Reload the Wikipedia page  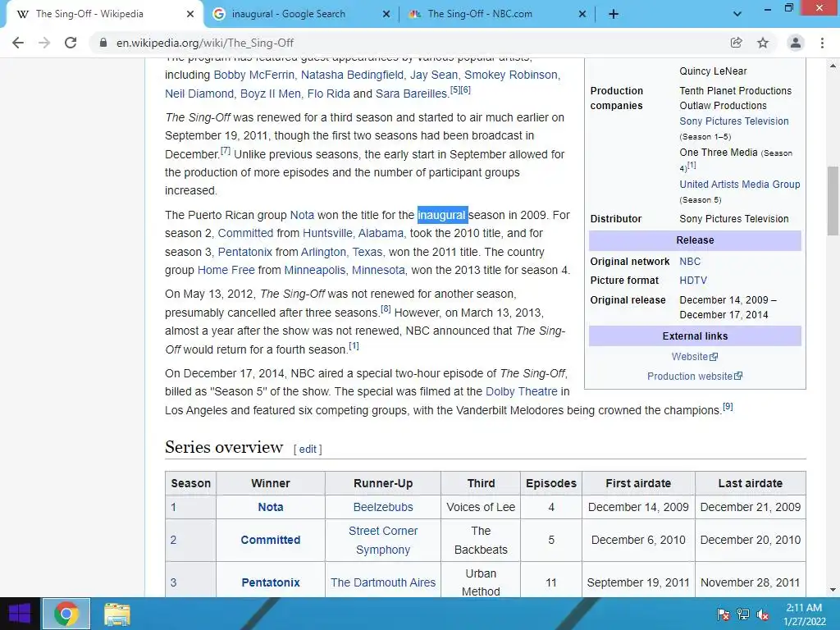tap(71, 43)
